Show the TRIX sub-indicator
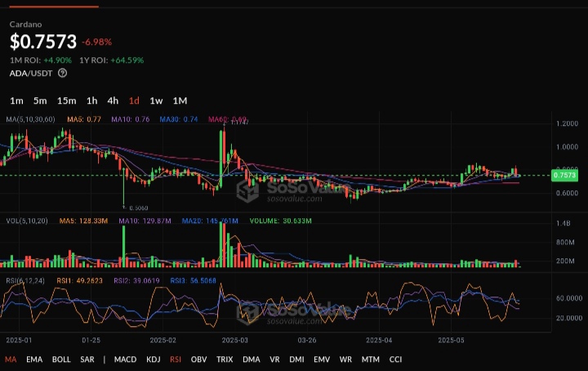This screenshot has width=588, height=371. (x=225, y=360)
